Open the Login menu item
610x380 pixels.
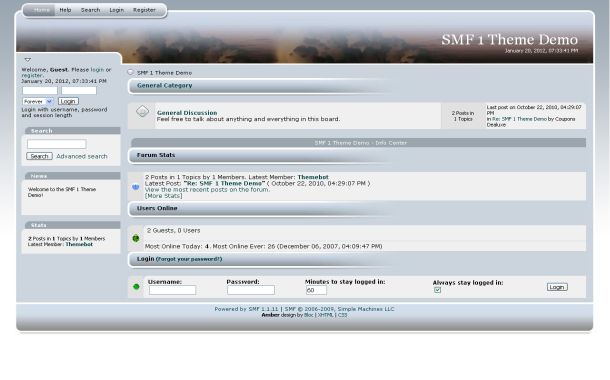click(116, 10)
